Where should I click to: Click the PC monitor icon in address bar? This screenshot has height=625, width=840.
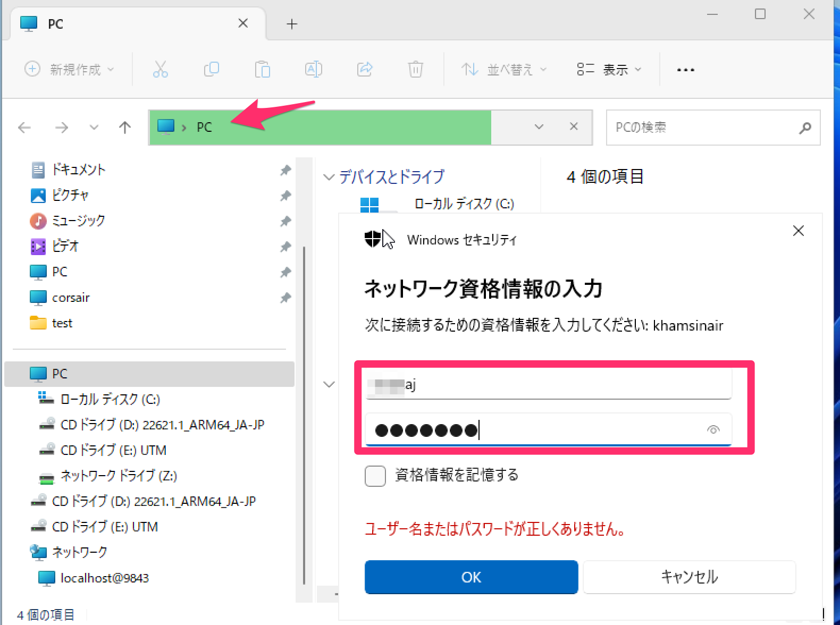166,127
